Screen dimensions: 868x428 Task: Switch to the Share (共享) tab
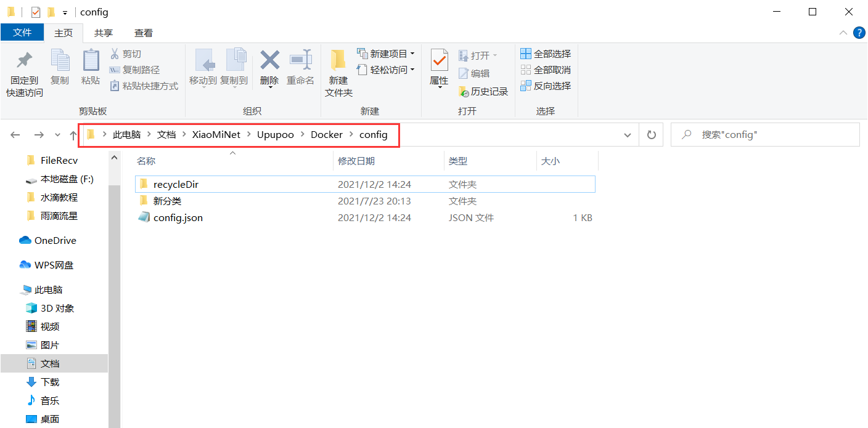[x=104, y=33]
